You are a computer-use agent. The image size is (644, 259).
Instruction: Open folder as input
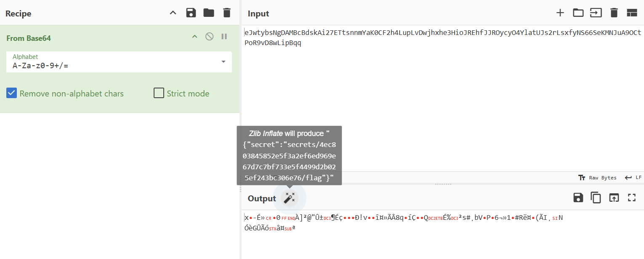578,13
